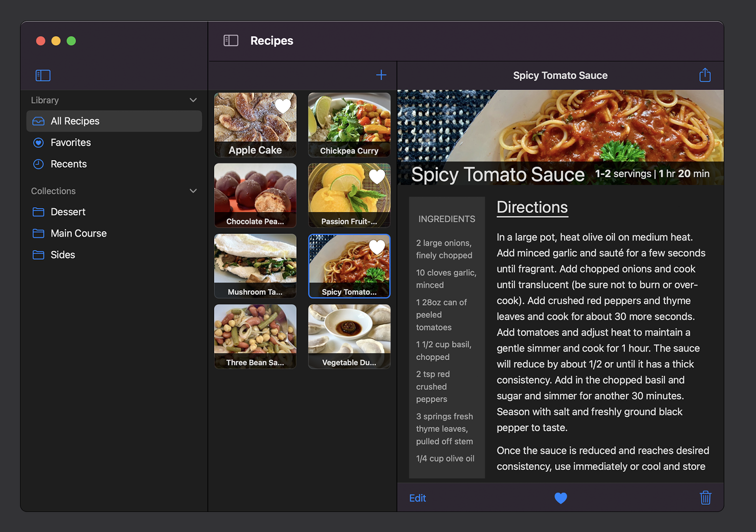Open the Apple Cake recipe card
Viewport: 756px width, 532px height.
(255, 125)
